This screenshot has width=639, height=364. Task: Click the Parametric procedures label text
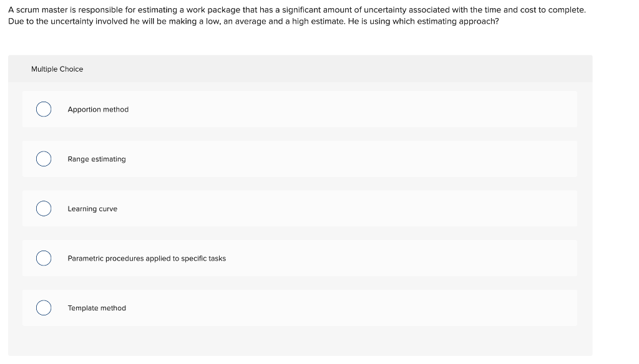pyautogui.click(x=147, y=258)
